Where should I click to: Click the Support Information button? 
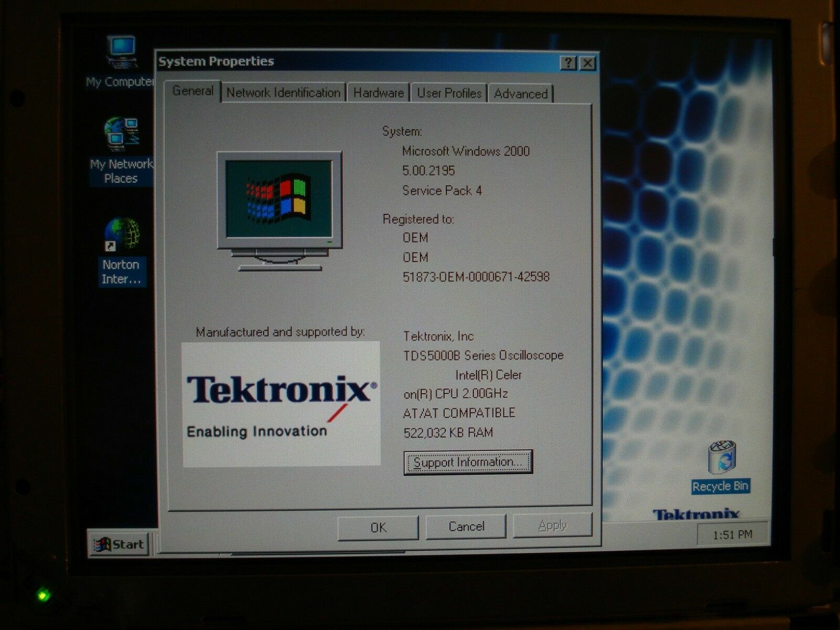pyautogui.click(x=468, y=462)
